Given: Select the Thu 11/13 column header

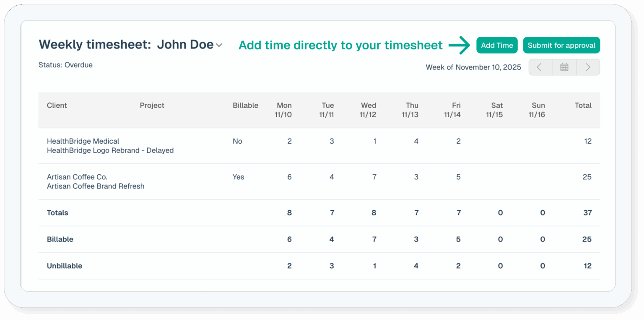Looking at the screenshot, I should coord(410,110).
